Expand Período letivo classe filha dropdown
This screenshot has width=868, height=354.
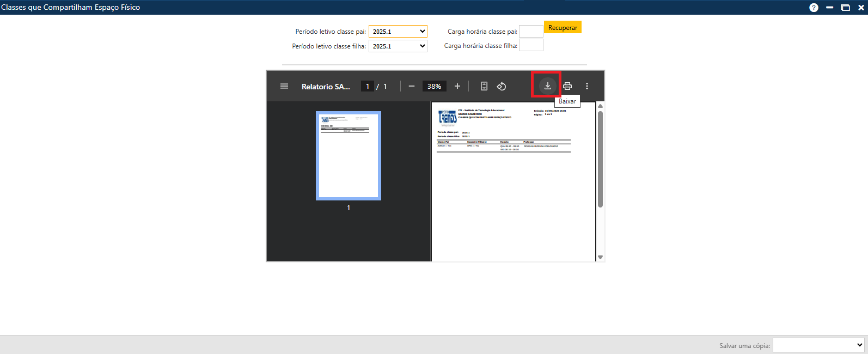(398, 46)
